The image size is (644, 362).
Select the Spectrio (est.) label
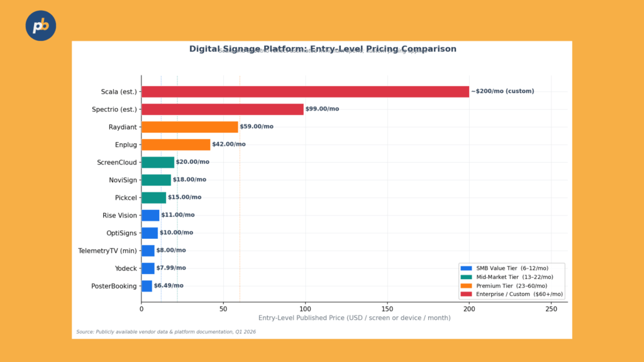pyautogui.click(x=114, y=109)
